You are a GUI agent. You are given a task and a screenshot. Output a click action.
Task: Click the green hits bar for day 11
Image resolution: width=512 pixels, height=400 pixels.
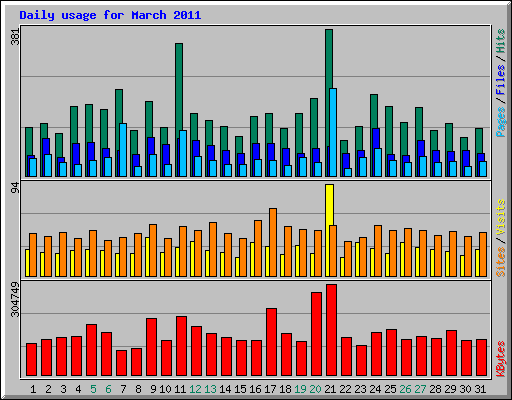[179, 87]
